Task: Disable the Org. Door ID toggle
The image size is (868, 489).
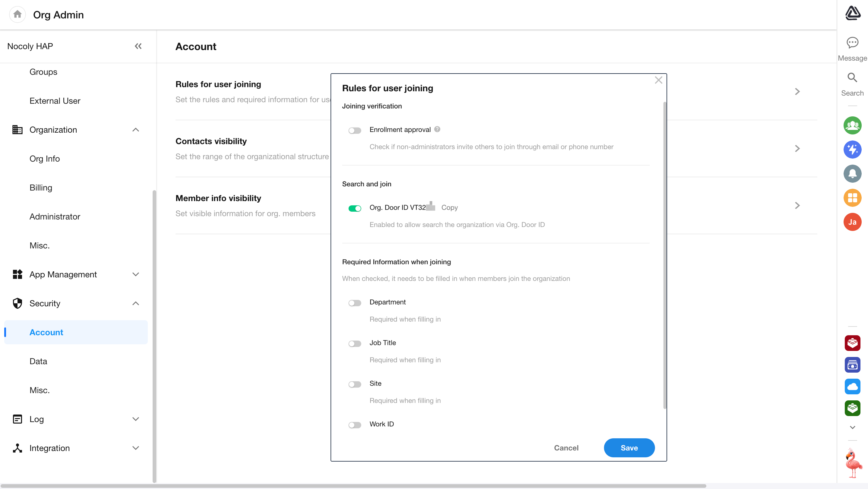Action: [354, 208]
